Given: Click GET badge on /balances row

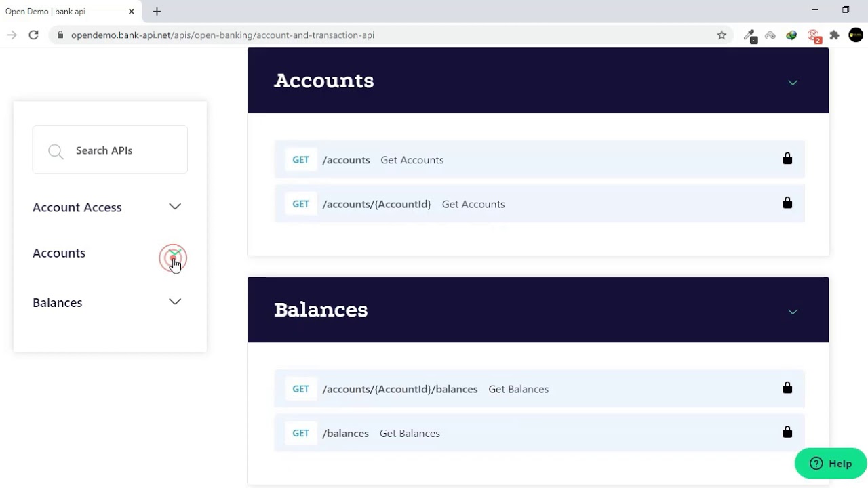Looking at the screenshot, I should click(x=300, y=433).
